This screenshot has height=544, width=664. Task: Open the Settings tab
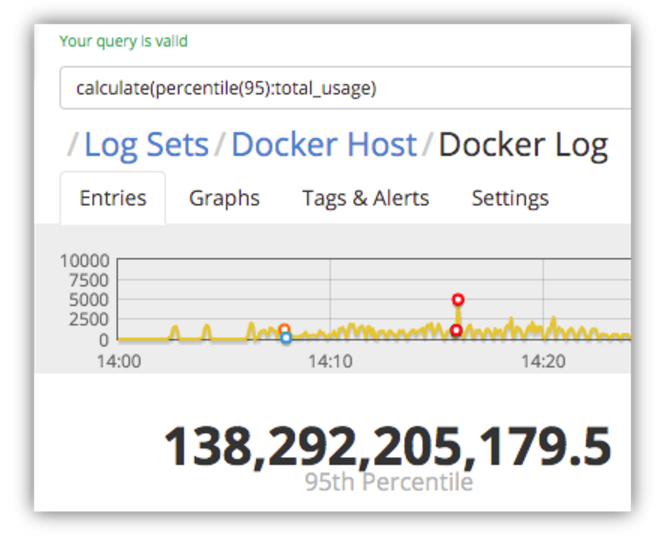point(510,198)
